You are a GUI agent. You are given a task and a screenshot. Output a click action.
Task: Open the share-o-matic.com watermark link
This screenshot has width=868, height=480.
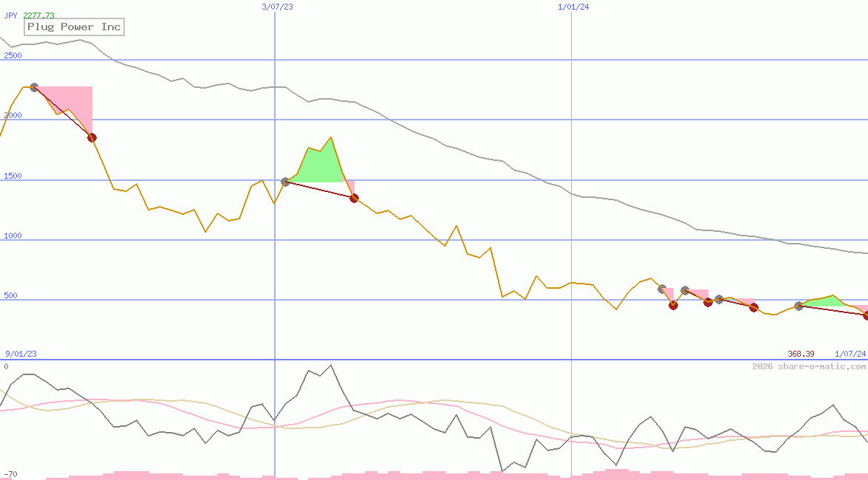click(x=809, y=366)
